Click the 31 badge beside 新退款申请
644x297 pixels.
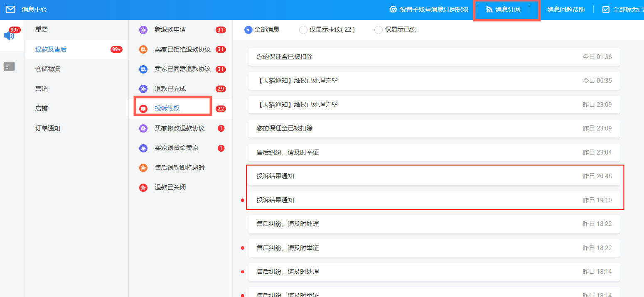[x=221, y=30]
